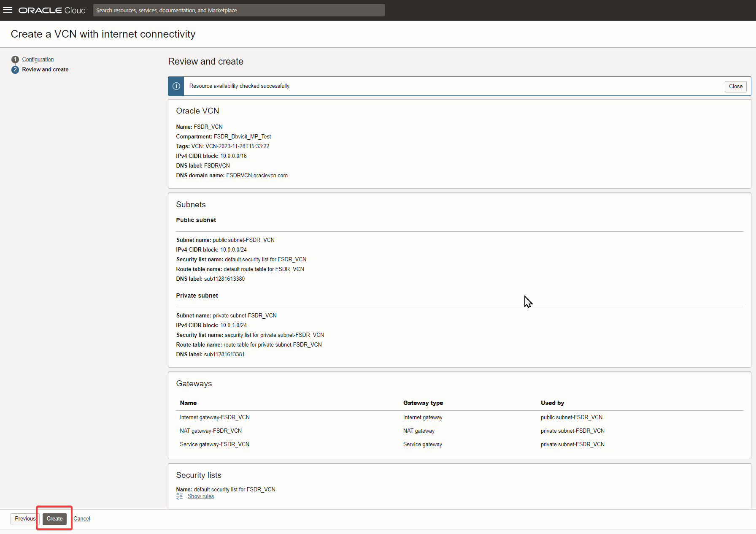756x534 pixels.
Task: Select Service gateway-FSDR_VCN row name
Action: [x=215, y=445]
